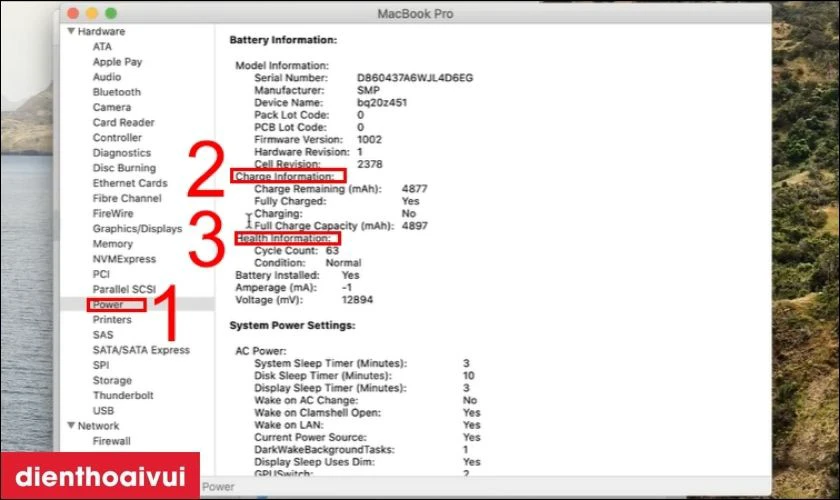Click condition value Normal
840x500 pixels.
point(343,263)
